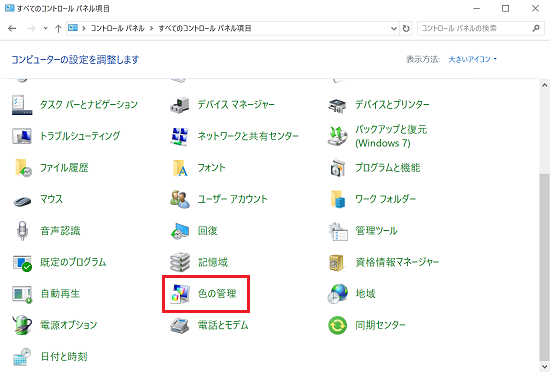Open the 記憶域 link text
Viewport: 550px width, 372px height.
[213, 262]
